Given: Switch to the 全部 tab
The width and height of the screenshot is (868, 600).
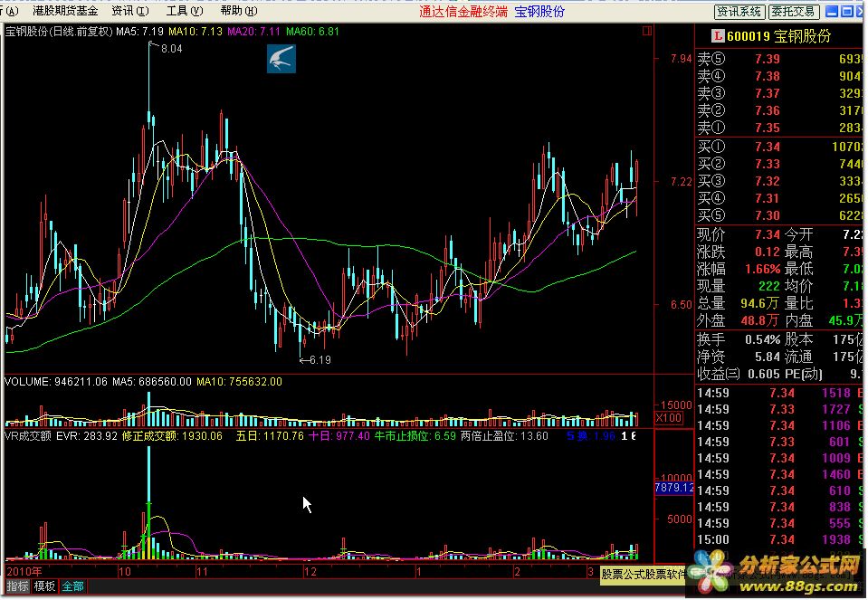Looking at the screenshot, I should 72,586.
